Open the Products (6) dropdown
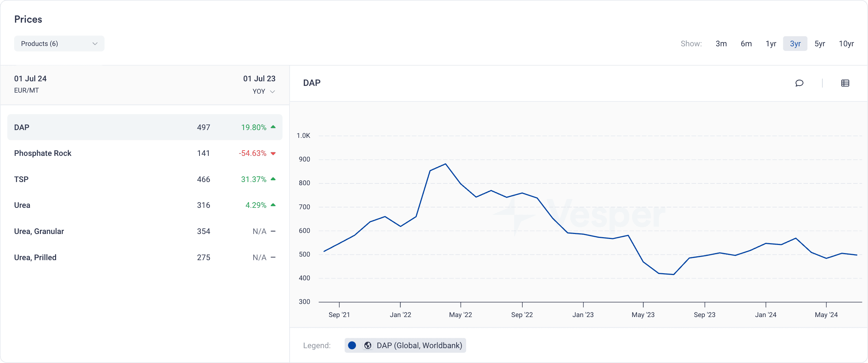The image size is (868, 363). [x=59, y=43]
